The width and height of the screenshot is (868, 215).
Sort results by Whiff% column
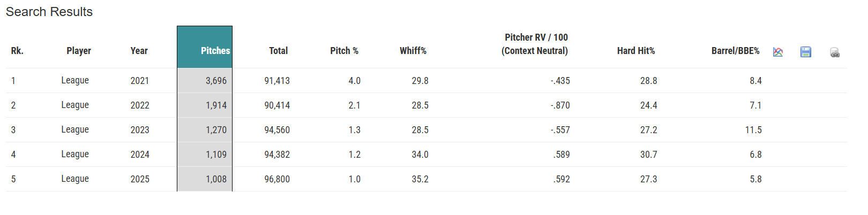413,51
